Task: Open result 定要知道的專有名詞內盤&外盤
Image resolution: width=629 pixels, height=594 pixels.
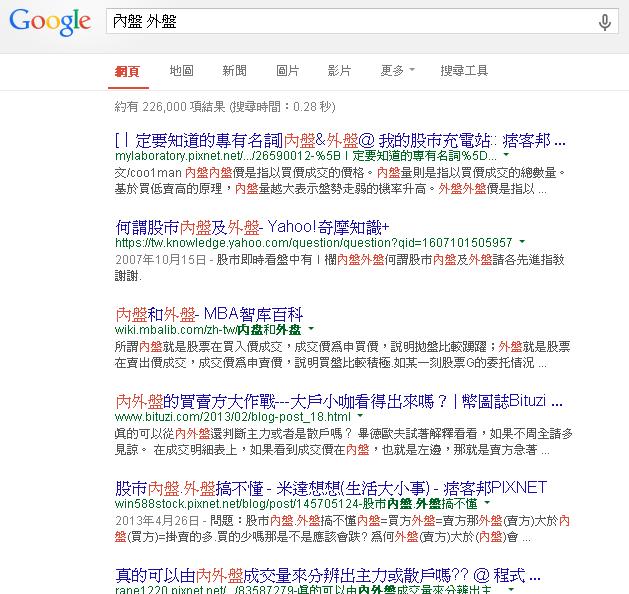Action: click(x=340, y=141)
